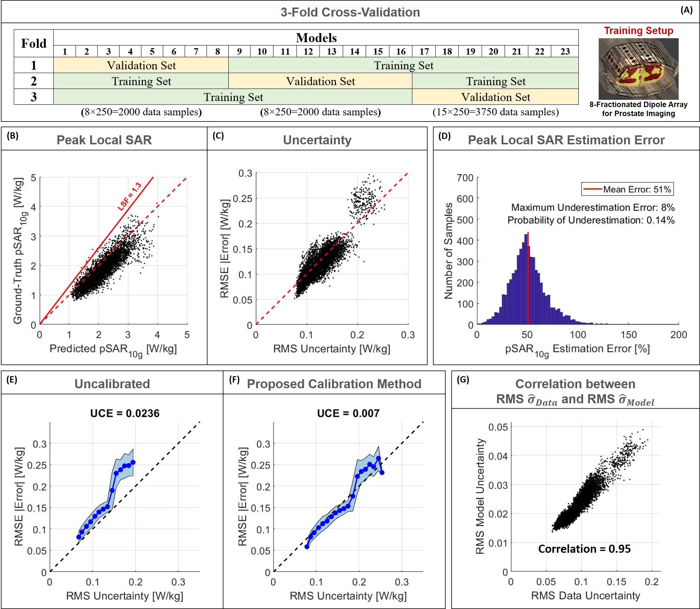The width and height of the screenshot is (700, 609).
Task: Click the UCE = 0.007 label
Action: pyautogui.click(x=348, y=413)
